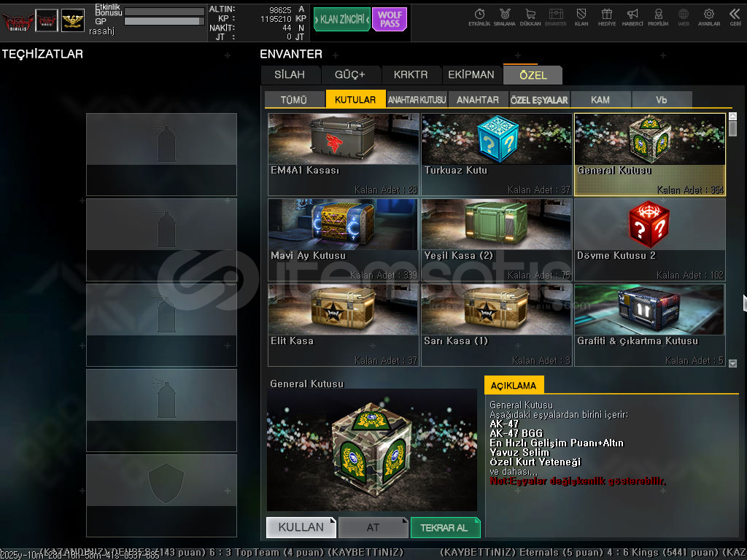Open the HEDİYE gift icon
The width and height of the screenshot is (747, 560).
tap(606, 17)
